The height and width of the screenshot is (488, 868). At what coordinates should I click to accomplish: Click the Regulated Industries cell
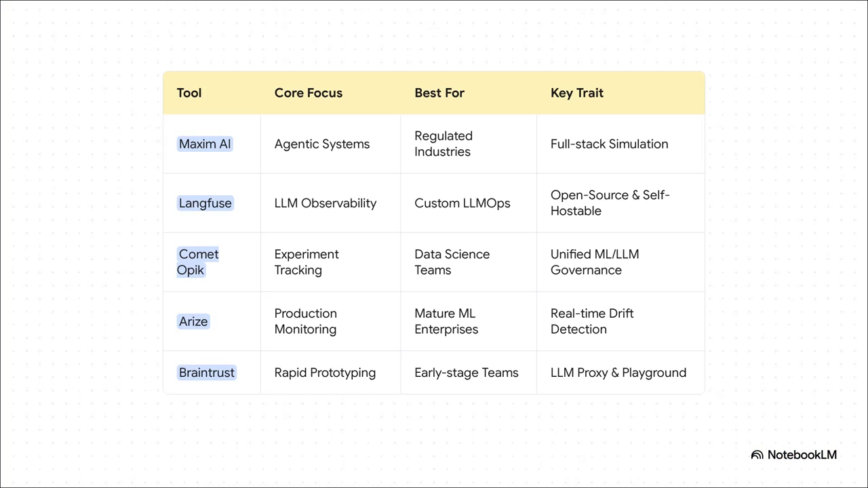pyautogui.click(x=443, y=144)
